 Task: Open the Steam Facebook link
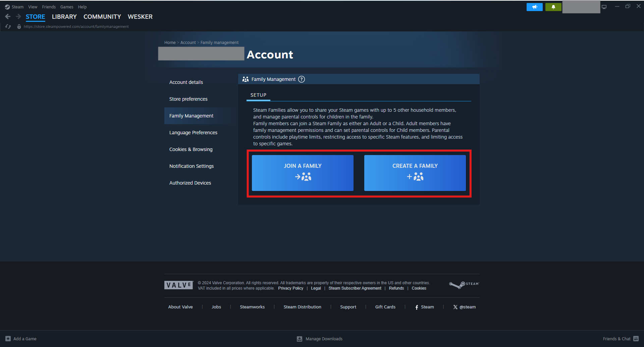point(425,307)
